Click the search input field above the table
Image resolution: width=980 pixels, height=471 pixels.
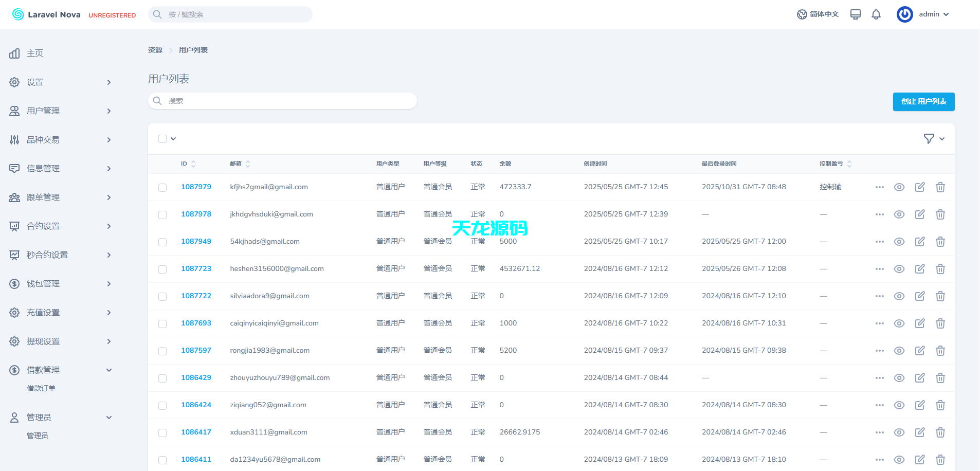pos(282,101)
